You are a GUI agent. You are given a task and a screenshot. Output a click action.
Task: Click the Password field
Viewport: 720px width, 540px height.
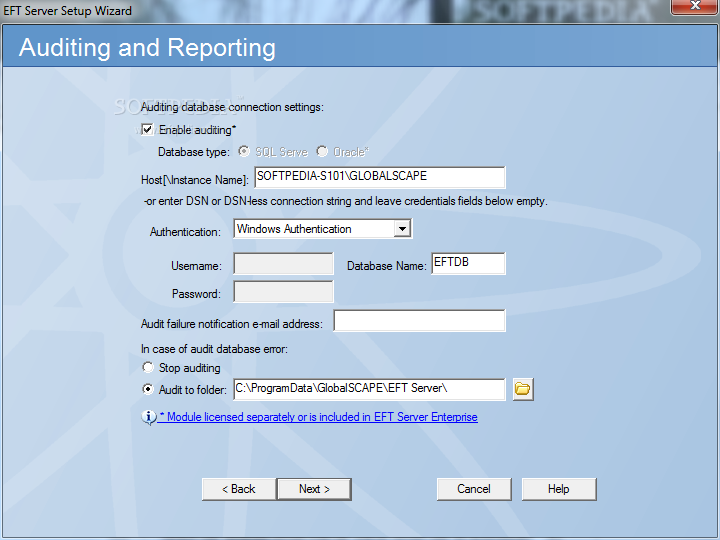[x=283, y=292]
